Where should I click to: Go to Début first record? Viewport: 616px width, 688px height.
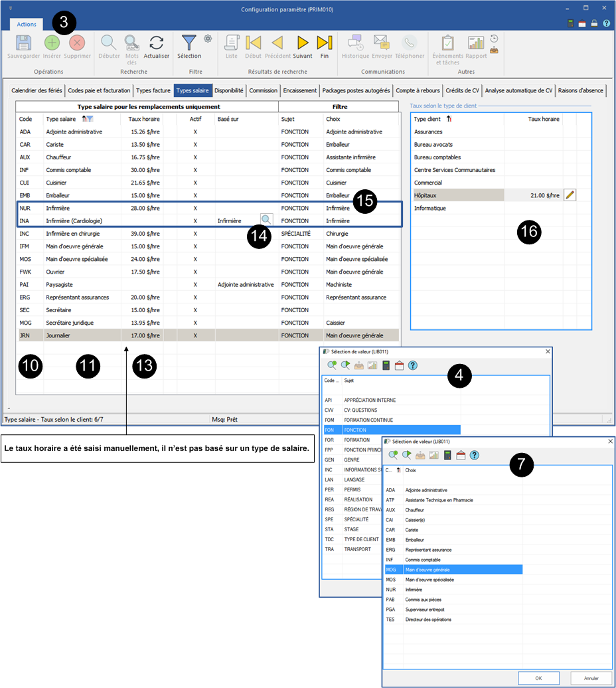tap(253, 43)
